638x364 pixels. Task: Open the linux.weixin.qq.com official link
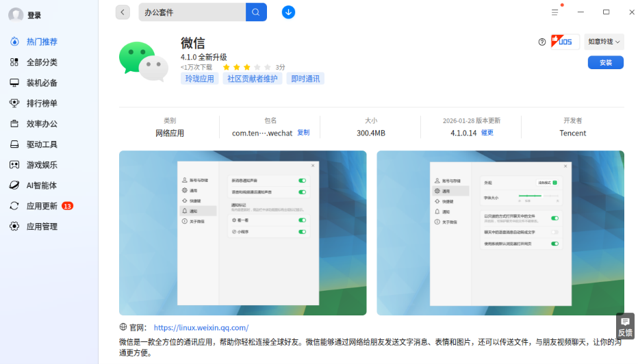201,328
